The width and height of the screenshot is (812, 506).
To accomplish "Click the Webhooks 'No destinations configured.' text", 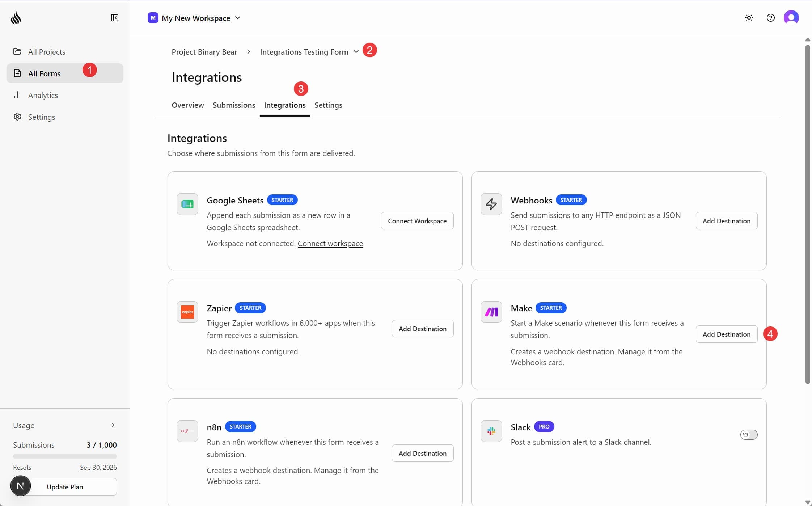I will [x=557, y=244].
